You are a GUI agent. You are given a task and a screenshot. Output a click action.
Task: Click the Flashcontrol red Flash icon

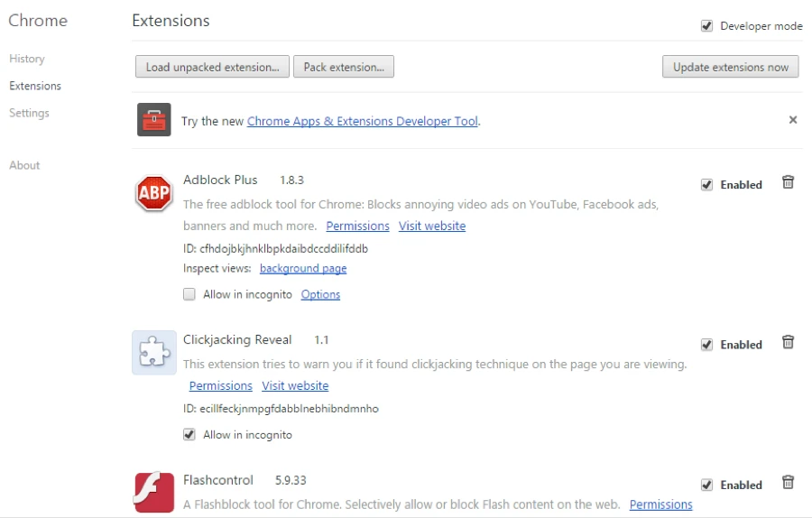coord(154,493)
